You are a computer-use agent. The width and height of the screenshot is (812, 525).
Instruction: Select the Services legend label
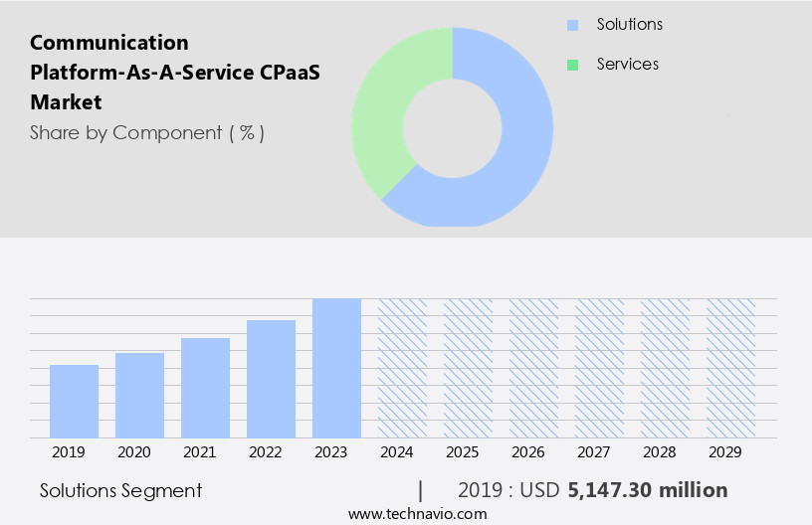click(x=627, y=65)
